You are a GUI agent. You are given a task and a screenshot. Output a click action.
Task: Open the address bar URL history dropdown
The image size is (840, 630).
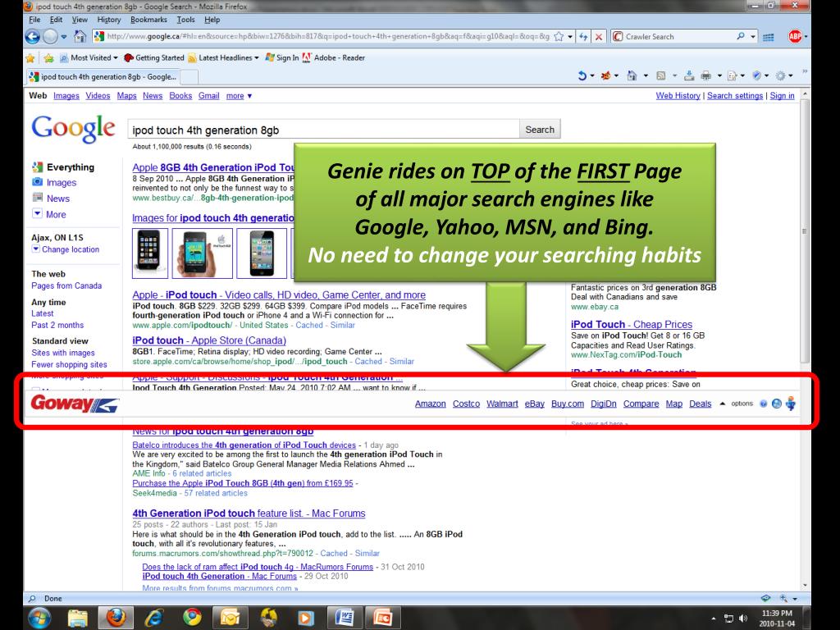[570, 36]
